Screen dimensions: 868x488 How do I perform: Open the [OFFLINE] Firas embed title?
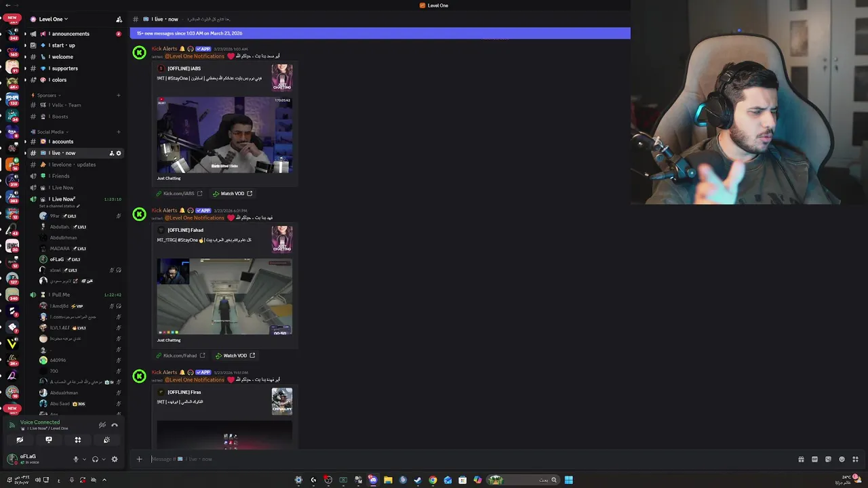(184, 392)
